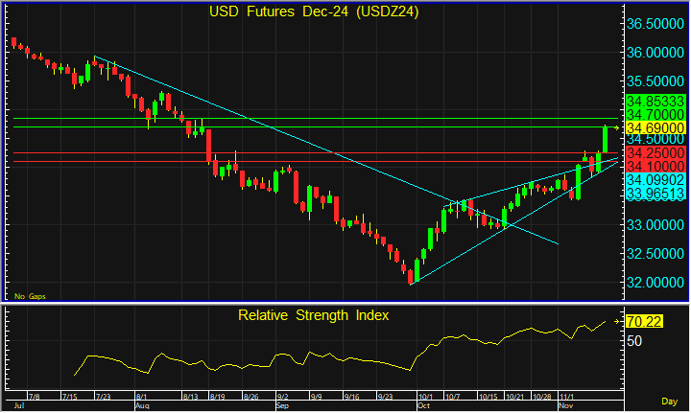This screenshot has width=691, height=413.
Task: Click the RSI value 70.22 label
Action: [x=645, y=322]
